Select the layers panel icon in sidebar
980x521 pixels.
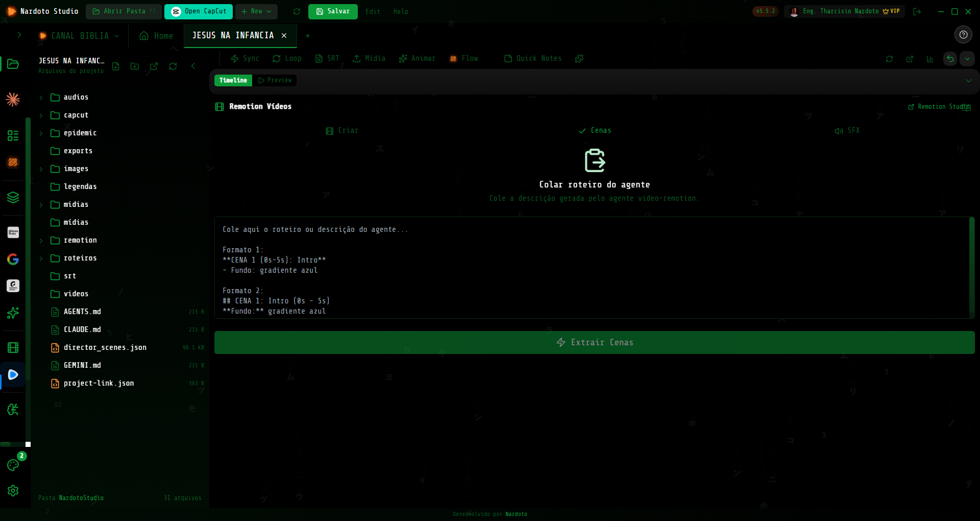coord(13,197)
